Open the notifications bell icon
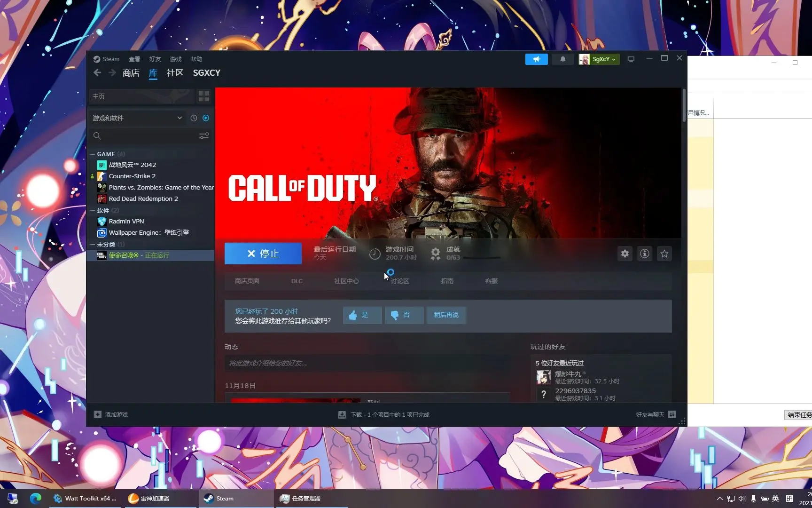 (562, 59)
